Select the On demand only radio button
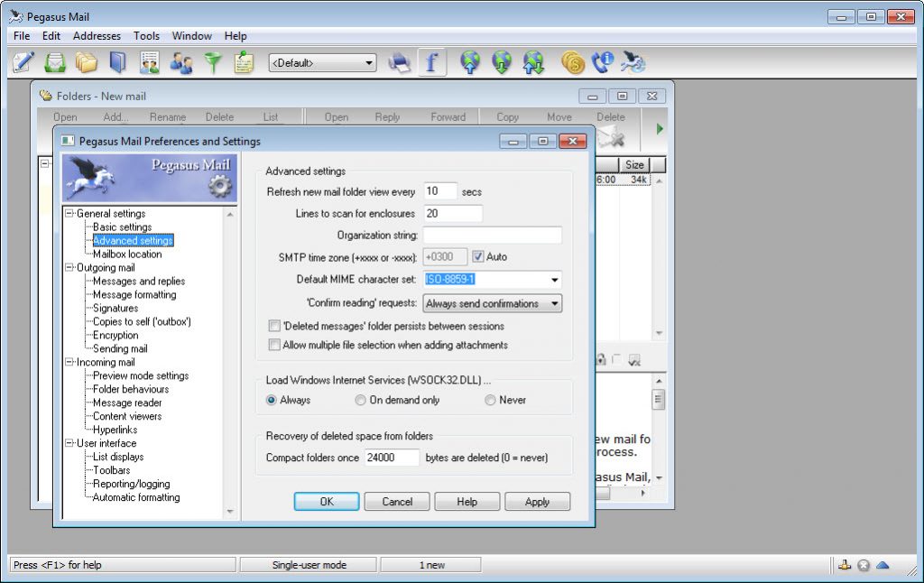 click(x=360, y=400)
